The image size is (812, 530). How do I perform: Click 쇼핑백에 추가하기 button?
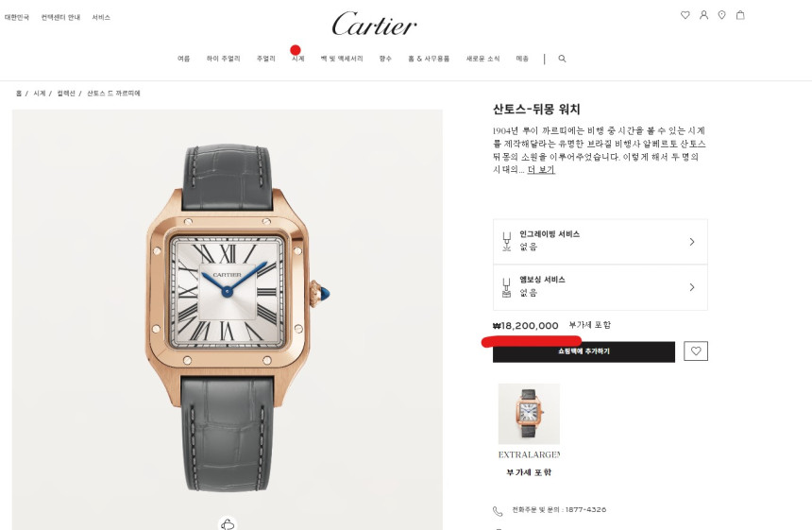click(584, 351)
